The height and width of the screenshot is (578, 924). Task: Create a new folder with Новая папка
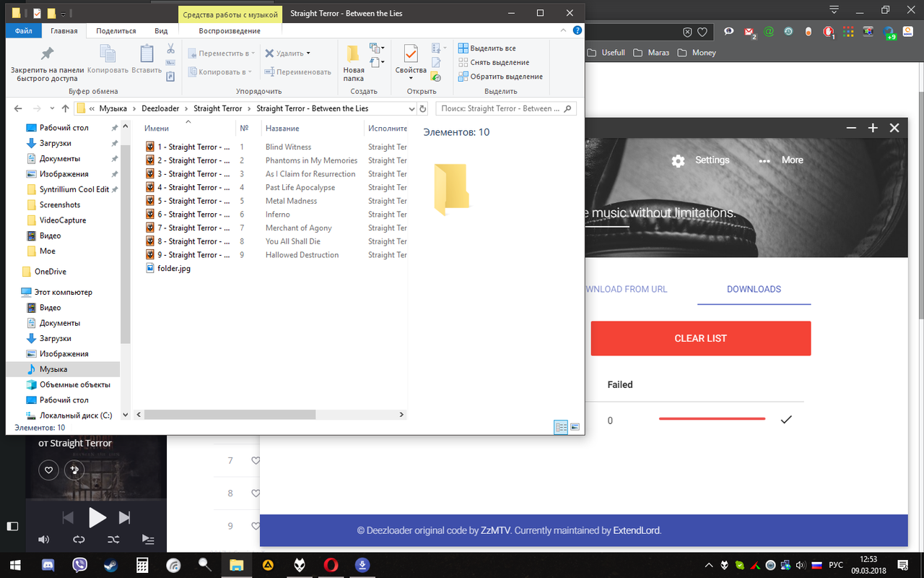[354, 64]
